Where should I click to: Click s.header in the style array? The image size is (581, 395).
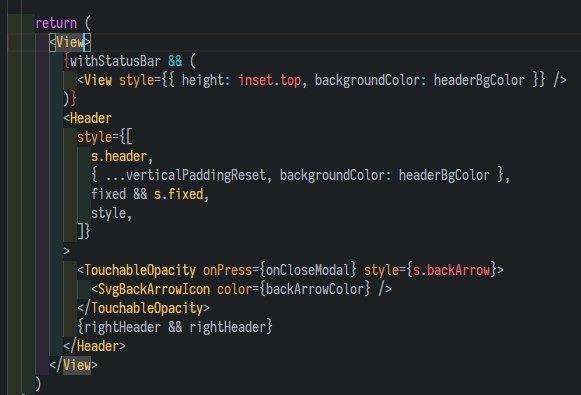(x=119, y=156)
